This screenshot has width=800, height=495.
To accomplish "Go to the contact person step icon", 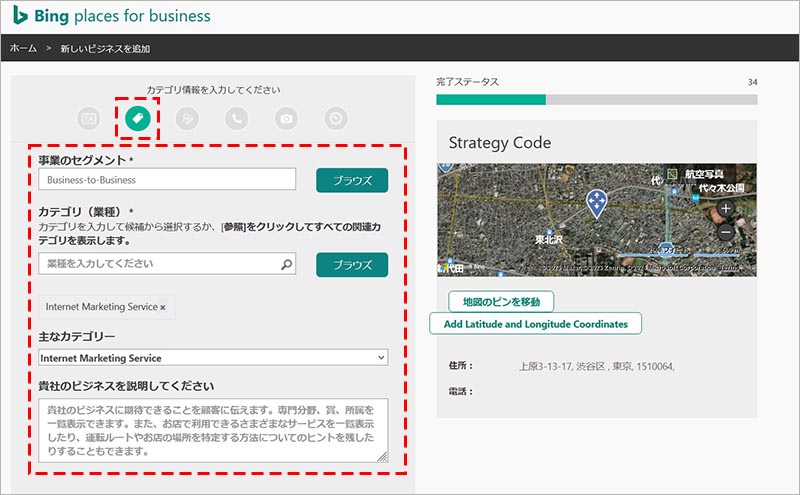I will point(187,118).
